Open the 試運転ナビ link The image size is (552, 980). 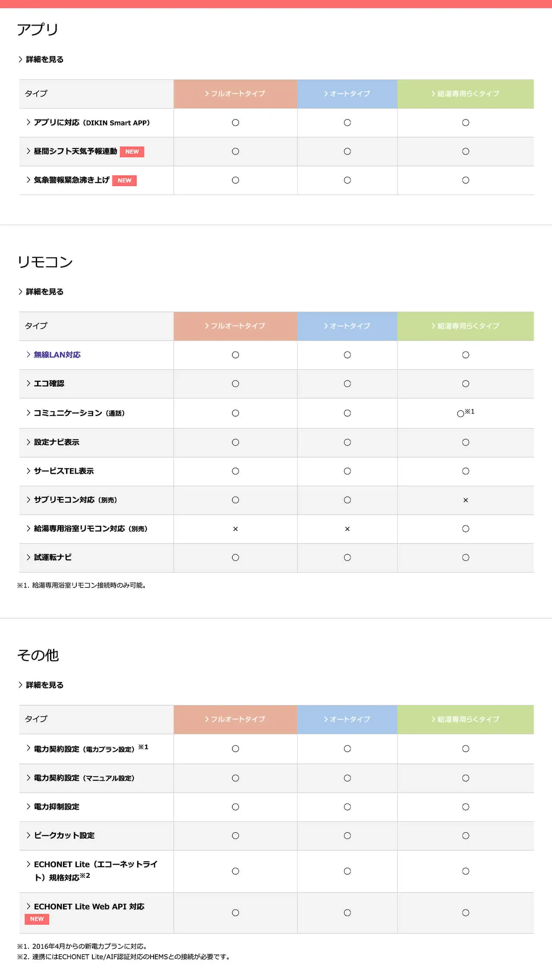coord(53,557)
